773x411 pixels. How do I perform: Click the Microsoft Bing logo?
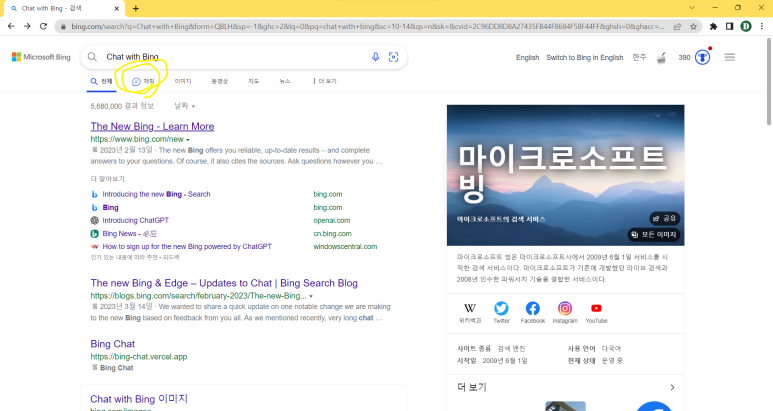(41, 57)
